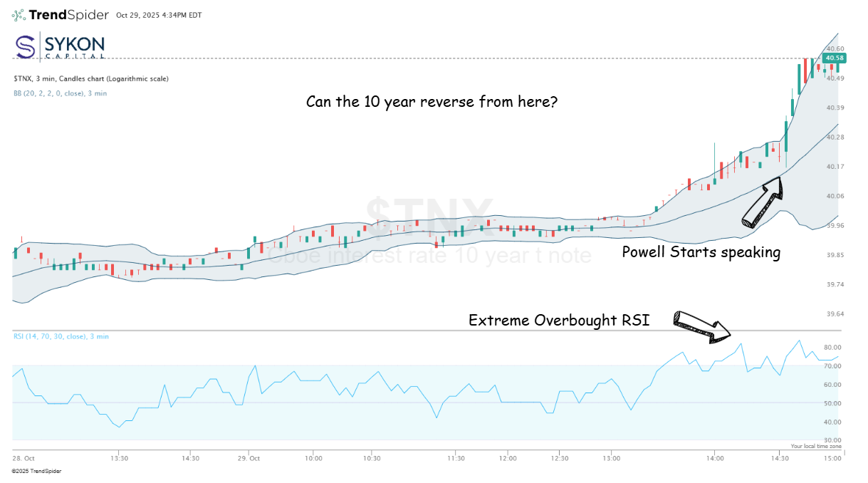Click the 'Your local time zone' link
This screenshot has width=868, height=483.
[x=815, y=446]
